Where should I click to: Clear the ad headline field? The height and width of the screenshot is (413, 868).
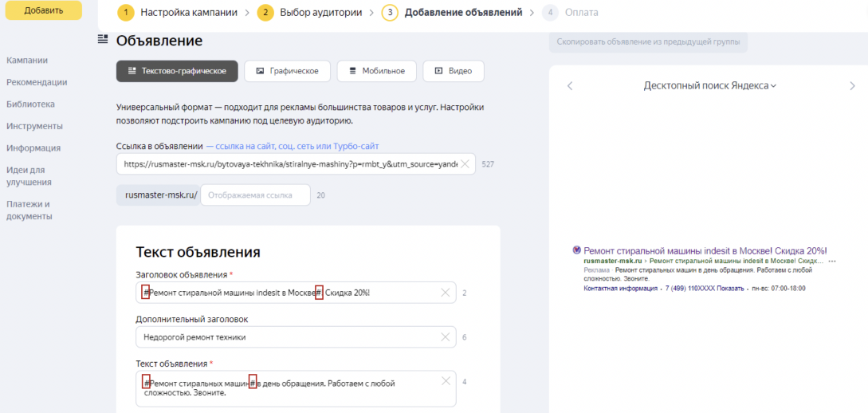(446, 293)
